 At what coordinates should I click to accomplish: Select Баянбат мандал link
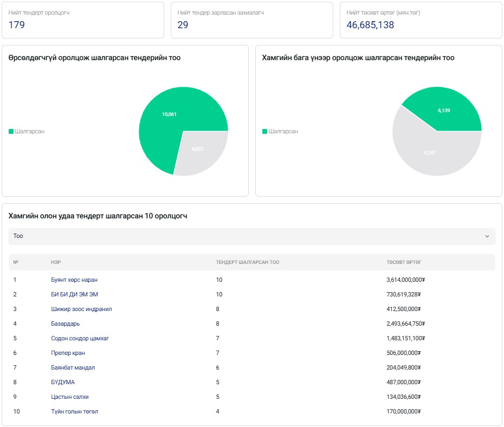pos(73,367)
